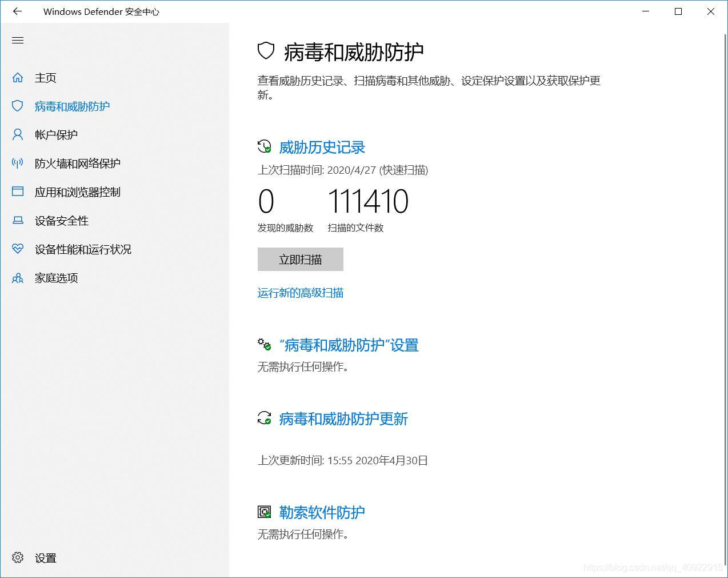Minimize the Windows Defender window

click(646, 11)
